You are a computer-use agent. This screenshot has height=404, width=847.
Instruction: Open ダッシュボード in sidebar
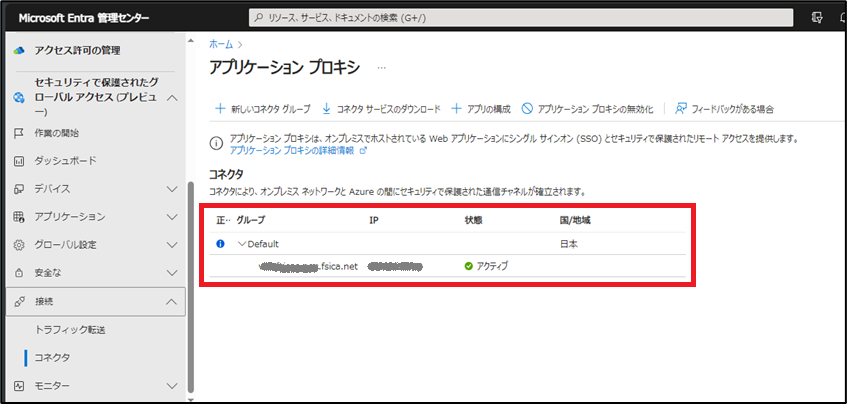65,161
